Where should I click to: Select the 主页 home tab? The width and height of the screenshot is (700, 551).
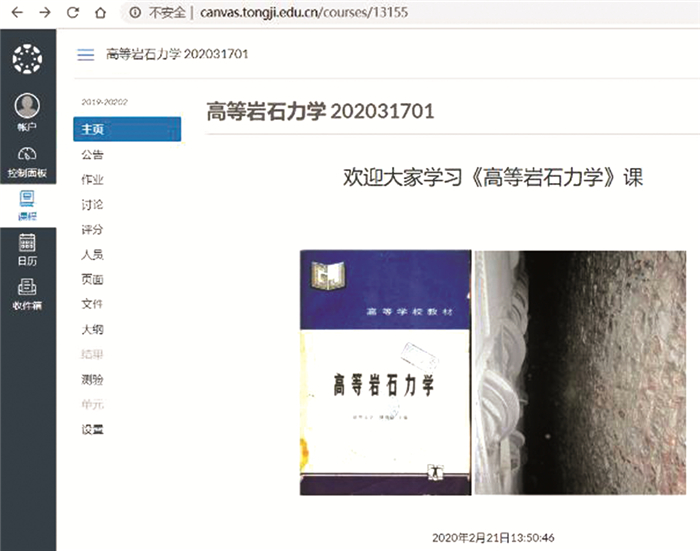coord(126,129)
